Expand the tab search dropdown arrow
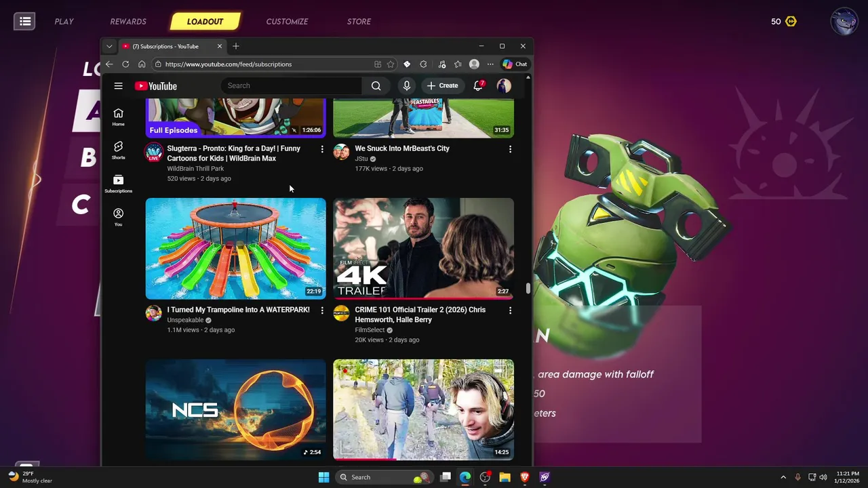 109,46
